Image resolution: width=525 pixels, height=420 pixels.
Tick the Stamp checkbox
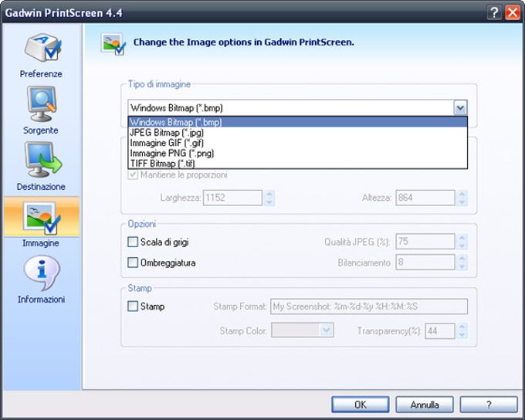[133, 307]
